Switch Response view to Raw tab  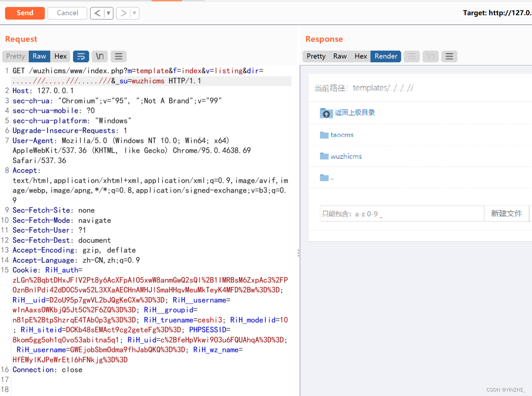[340, 56]
